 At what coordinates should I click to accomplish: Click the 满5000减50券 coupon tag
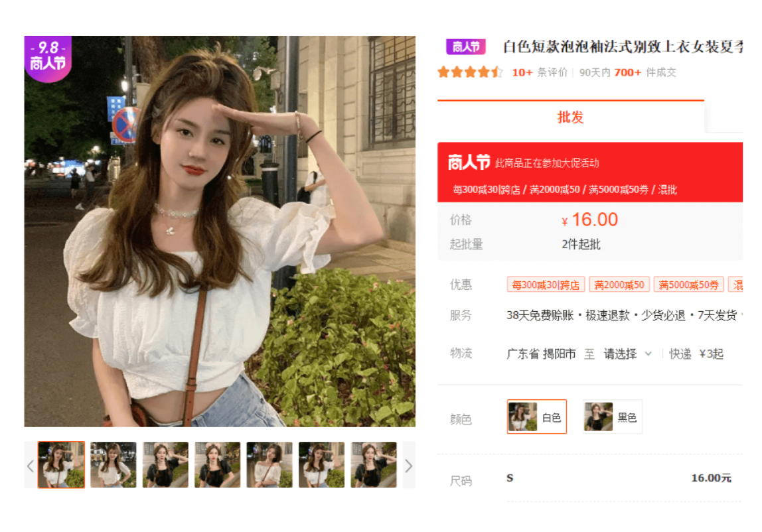click(688, 285)
